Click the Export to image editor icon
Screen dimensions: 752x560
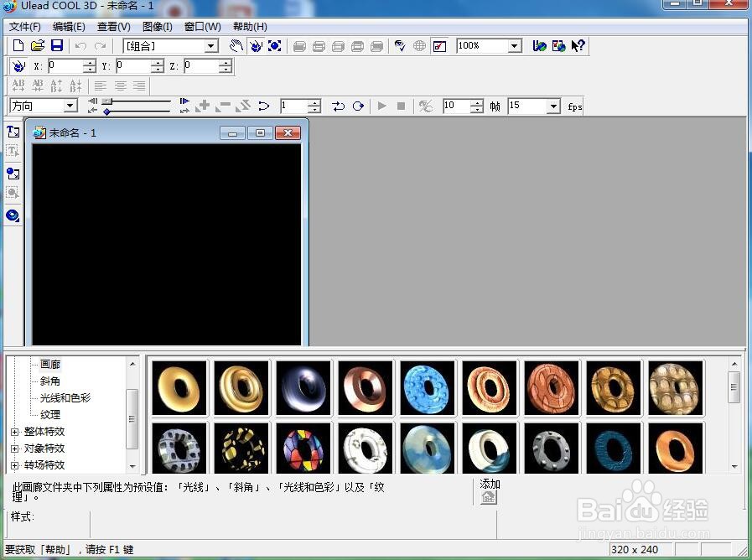pyautogui.click(x=558, y=46)
